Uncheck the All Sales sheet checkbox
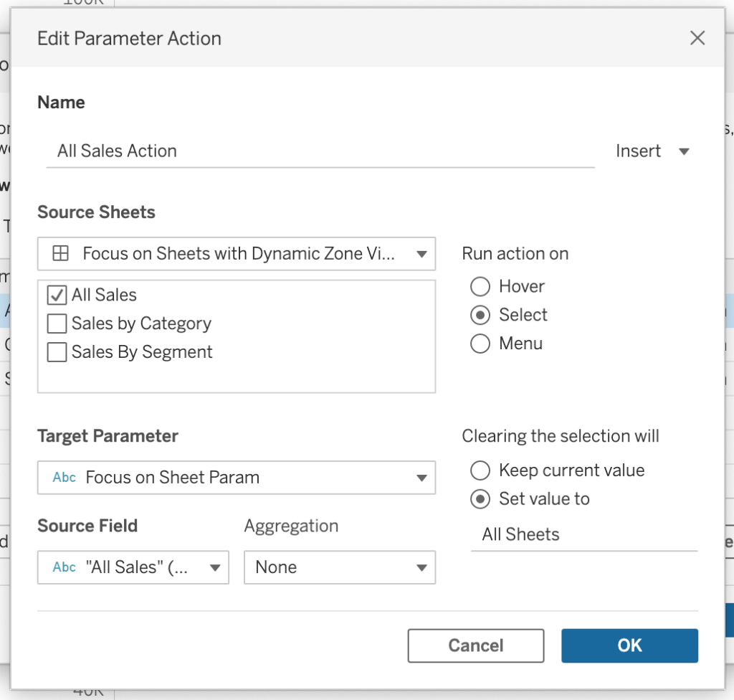 (57, 295)
